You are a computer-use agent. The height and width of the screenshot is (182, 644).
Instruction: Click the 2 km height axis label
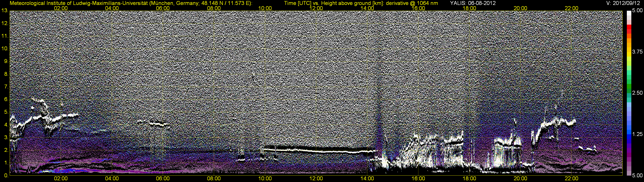tap(6, 150)
